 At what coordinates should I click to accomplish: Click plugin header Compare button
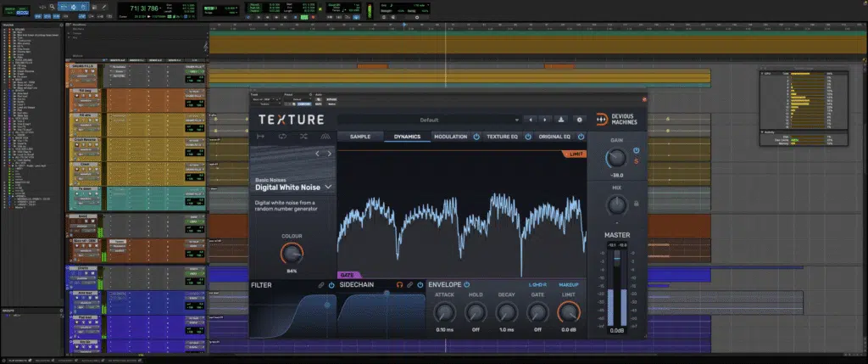click(304, 104)
